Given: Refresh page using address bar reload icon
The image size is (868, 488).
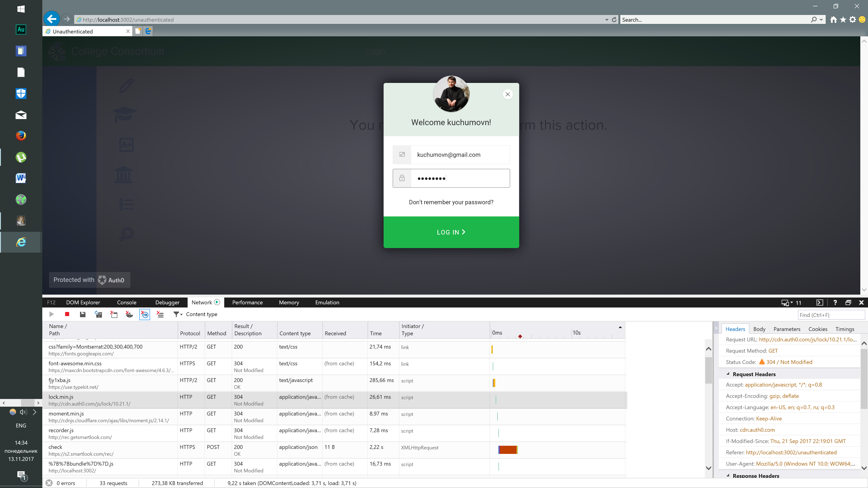Looking at the screenshot, I should (614, 19).
